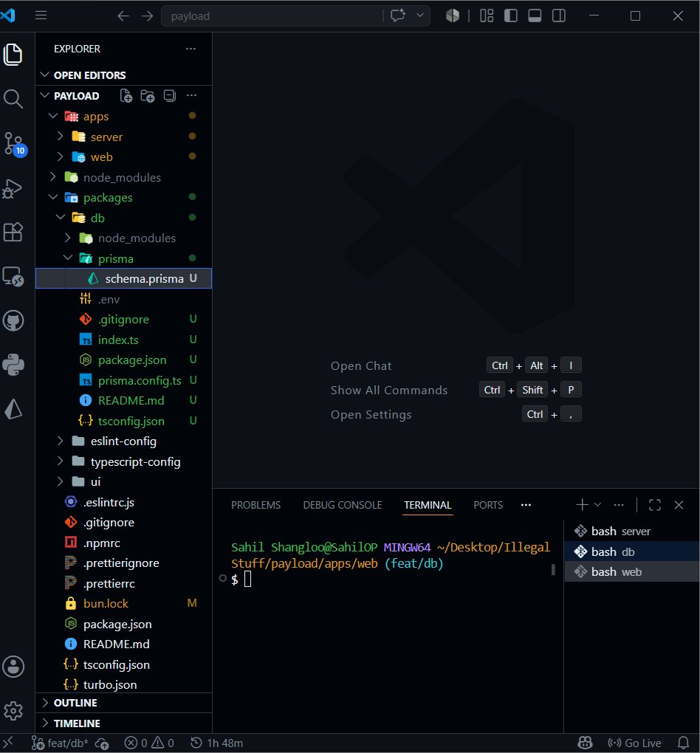The image size is (700, 753).
Task: Click the errors and warnings count
Action: point(149,743)
